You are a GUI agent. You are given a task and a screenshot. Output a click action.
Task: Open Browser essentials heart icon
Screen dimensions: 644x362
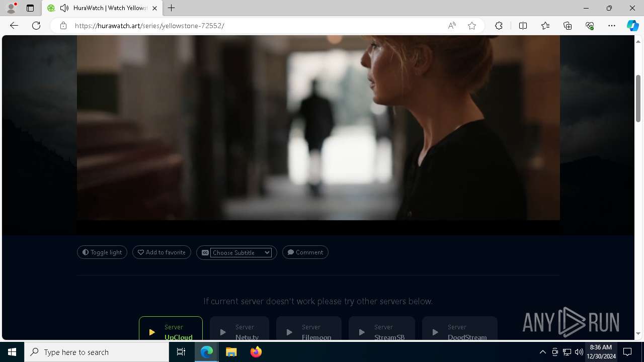(590, 26)
